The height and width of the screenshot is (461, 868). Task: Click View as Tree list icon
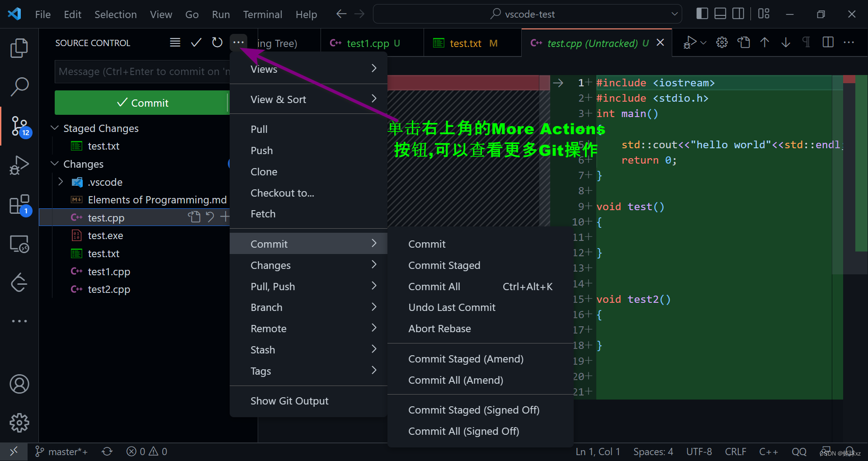click(x=175, y=42)
